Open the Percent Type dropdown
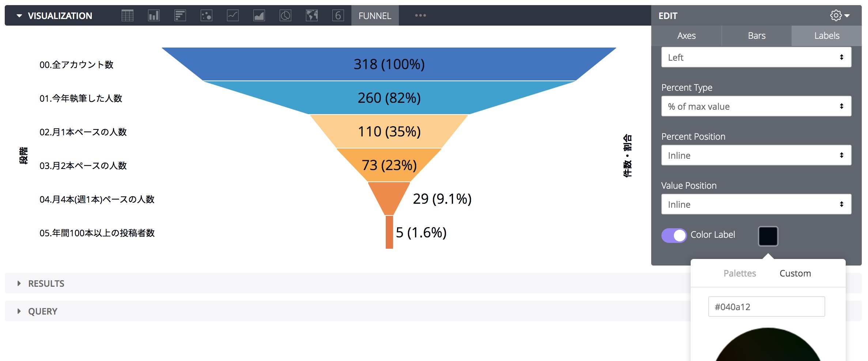This screenshot has height=361, width=868. tap(756, 106)
